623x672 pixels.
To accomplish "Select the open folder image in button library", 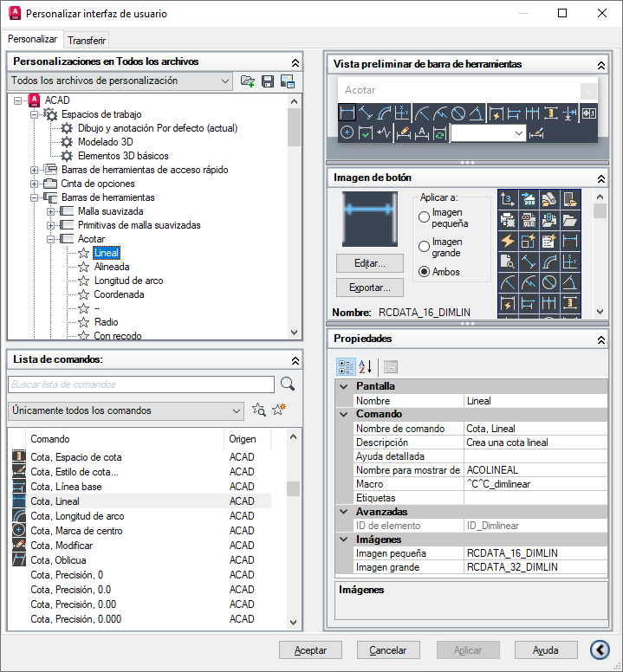I will [x=570, y=220].
